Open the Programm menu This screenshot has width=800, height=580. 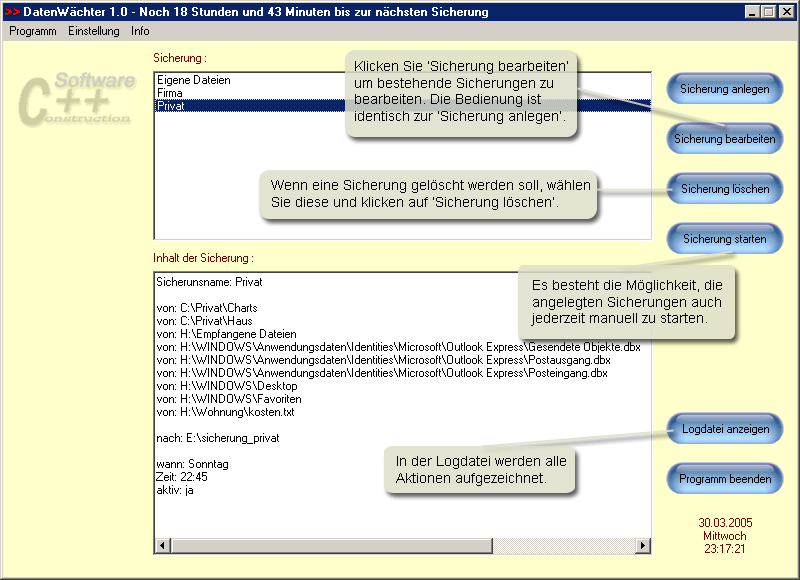[x=31, y=31]
